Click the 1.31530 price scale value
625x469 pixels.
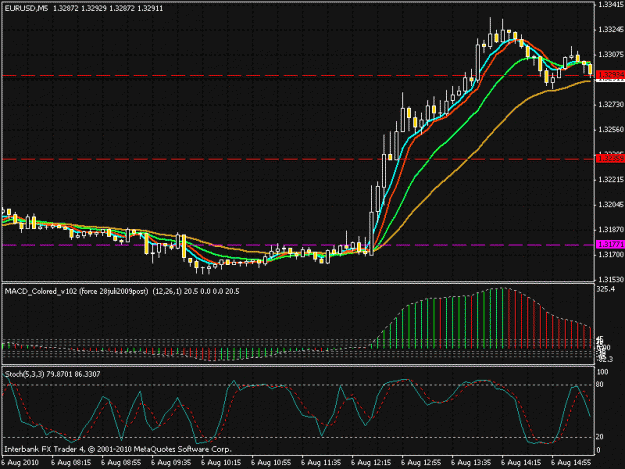pos(610,279)
